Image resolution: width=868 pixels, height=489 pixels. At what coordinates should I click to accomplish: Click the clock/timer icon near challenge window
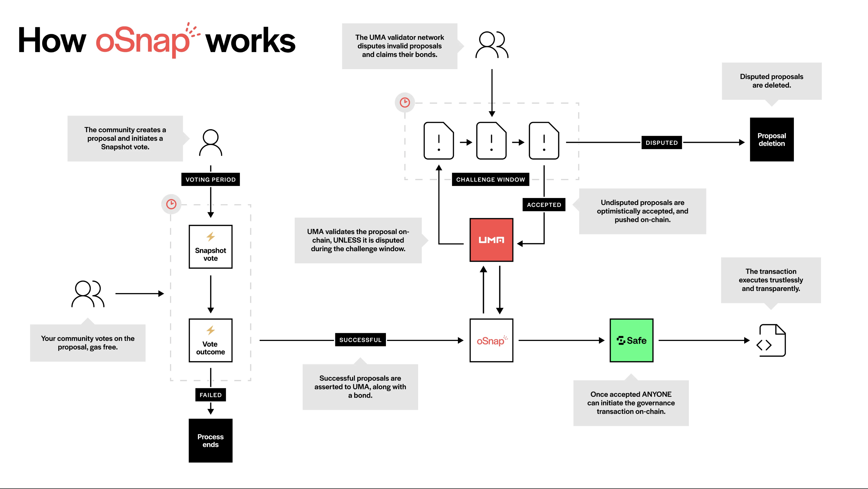(404, 103)
